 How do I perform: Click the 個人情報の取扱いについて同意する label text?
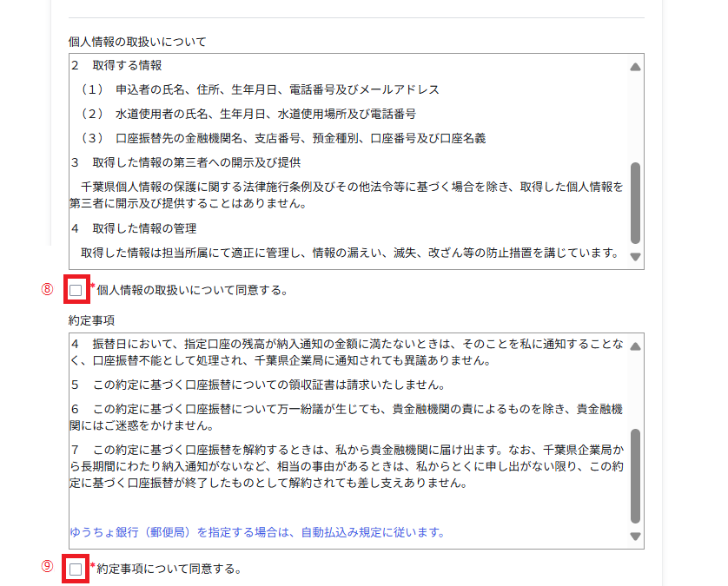(x=192, y=290)
